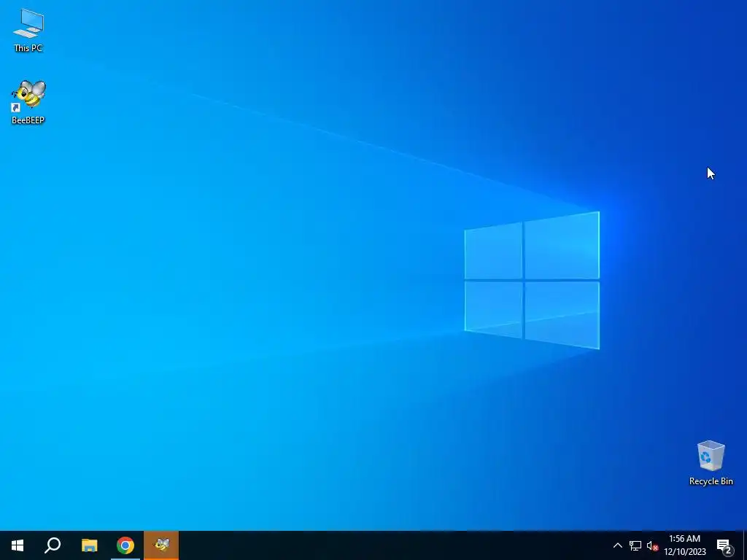Viewport: 747px width, 560px height.
Task: Select the BeeBEEP desktop shortcut
Action: [28, 102]
